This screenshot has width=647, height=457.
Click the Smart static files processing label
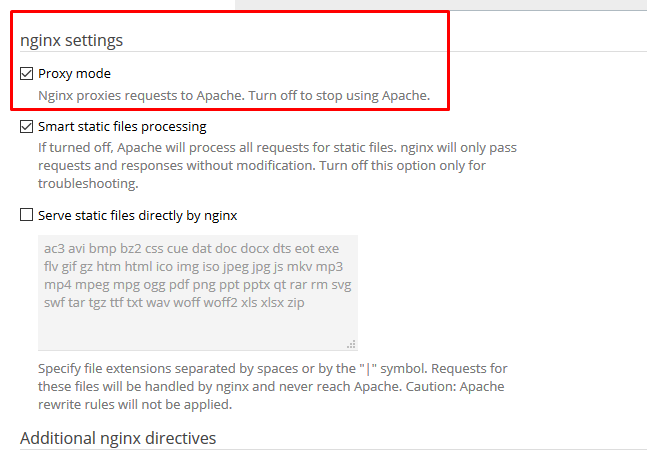122,127
